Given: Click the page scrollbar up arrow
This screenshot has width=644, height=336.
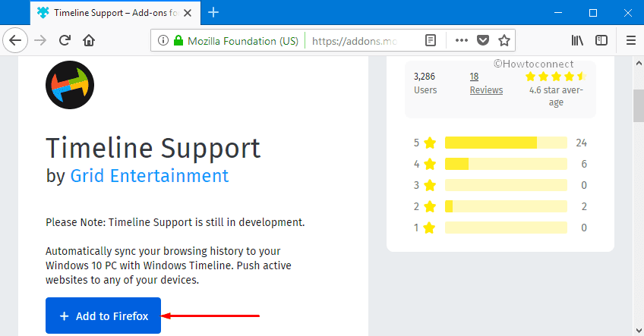Looking at the screenshot, I should click(639, 63).
